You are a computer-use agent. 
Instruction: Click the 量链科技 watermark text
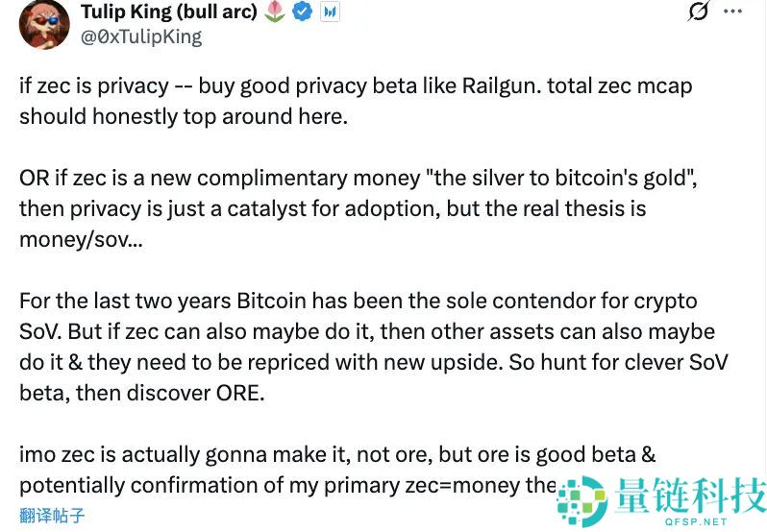(x=688, y=494)
